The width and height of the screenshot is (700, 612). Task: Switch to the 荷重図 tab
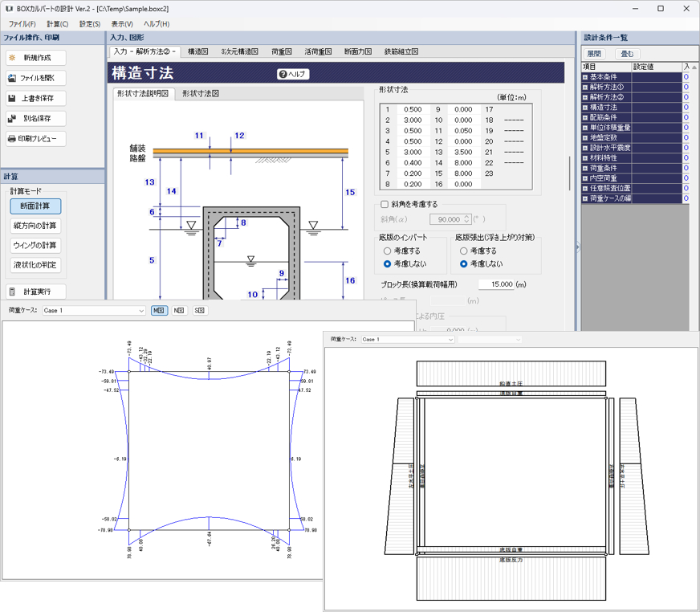pyautogui.click(x=282, y=52)
